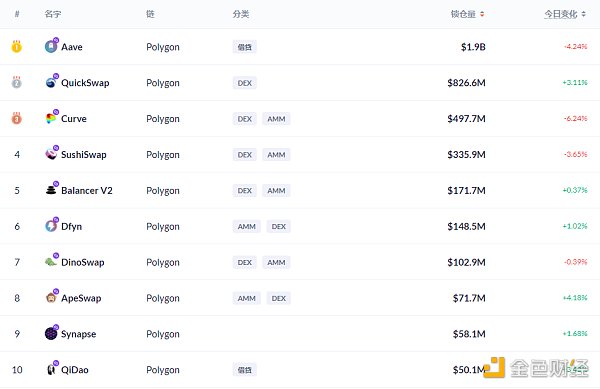Click the Curve rainbow logo icon
The width and height of the screenshot is (600, 389).
coord(51,119)
